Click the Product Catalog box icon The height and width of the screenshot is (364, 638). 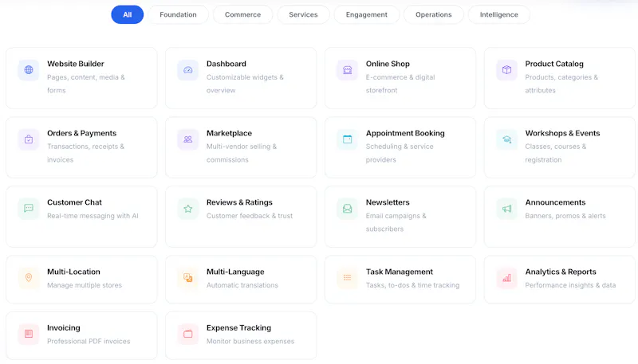pyautogui.click(x=506, y=70)
